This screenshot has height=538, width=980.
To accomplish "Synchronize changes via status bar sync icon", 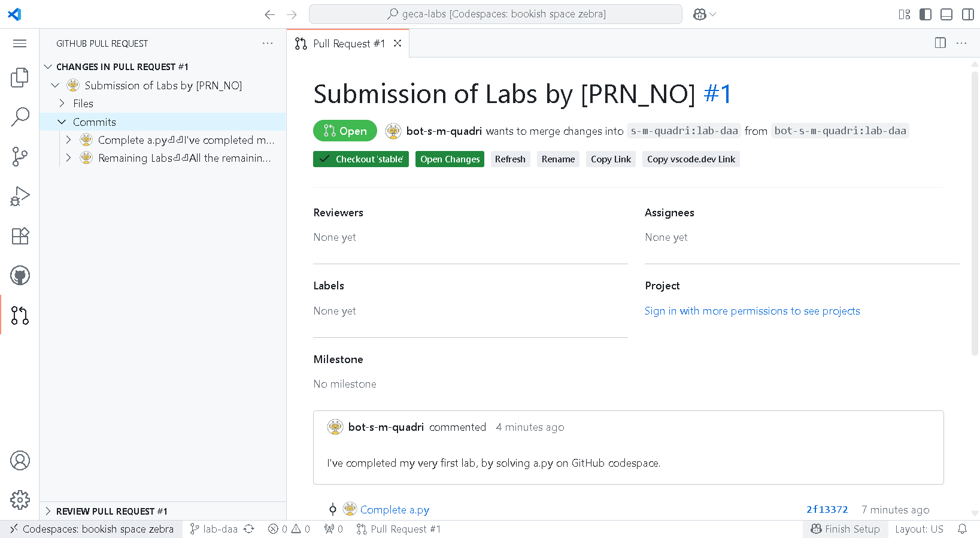I will click(x=249, y=529).
